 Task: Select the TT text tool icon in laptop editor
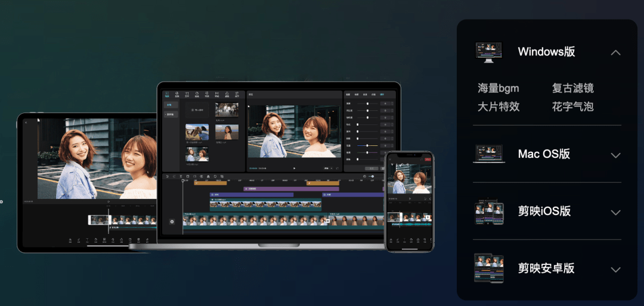click(187, 95)
